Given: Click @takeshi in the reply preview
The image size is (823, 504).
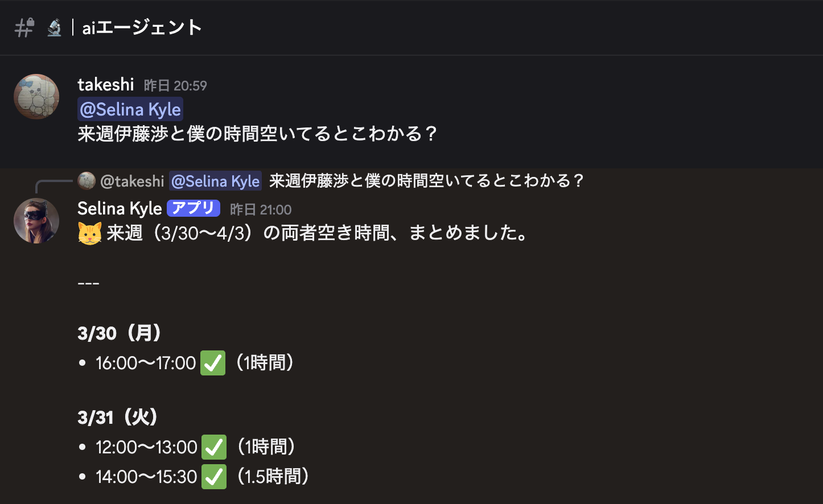Looking at the screenshot, I should [132, 181].
